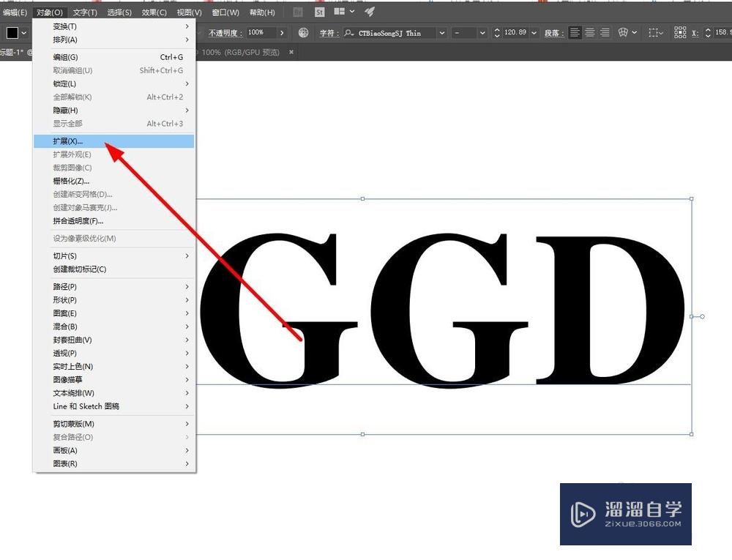The image size is (732, 560).
Task: Expand the 封套扭曲(V) submenu
Action: [114, 340]
